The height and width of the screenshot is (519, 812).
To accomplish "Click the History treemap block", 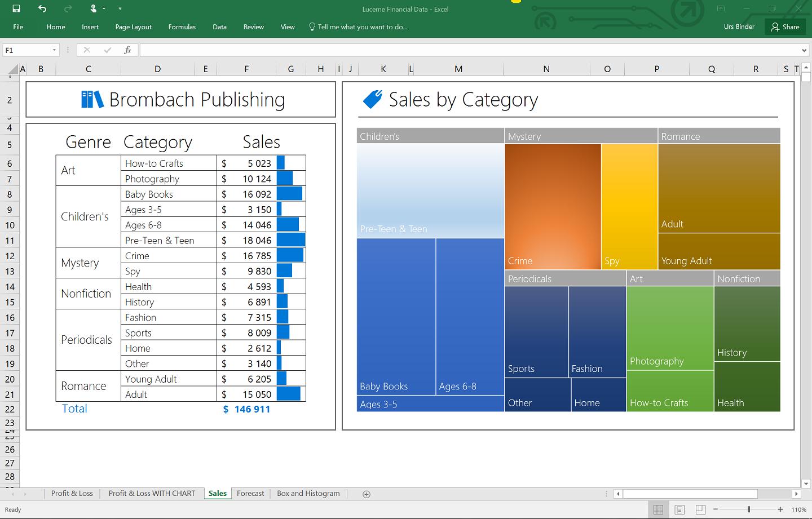I will point(747,323).
